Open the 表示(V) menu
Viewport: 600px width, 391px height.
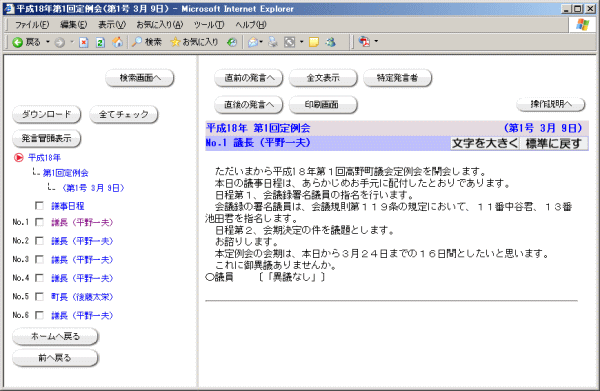tap(112, 25)
